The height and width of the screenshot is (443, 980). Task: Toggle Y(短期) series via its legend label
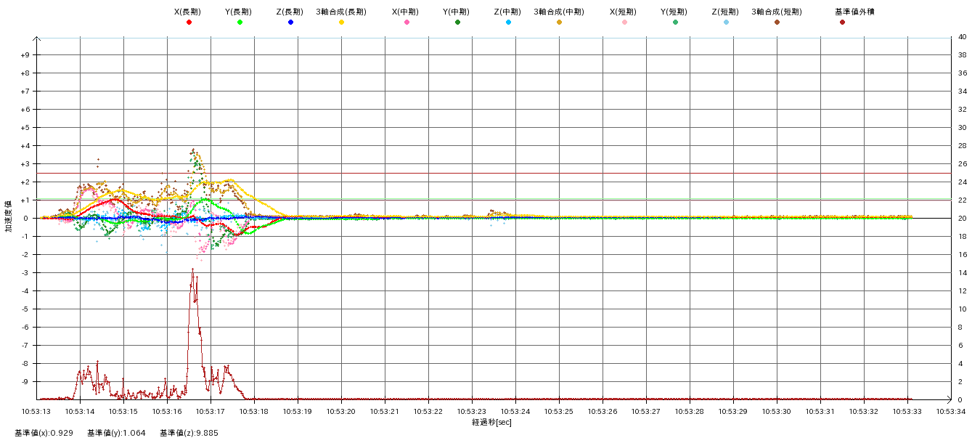pyautogui.click(x=674, y=12)
